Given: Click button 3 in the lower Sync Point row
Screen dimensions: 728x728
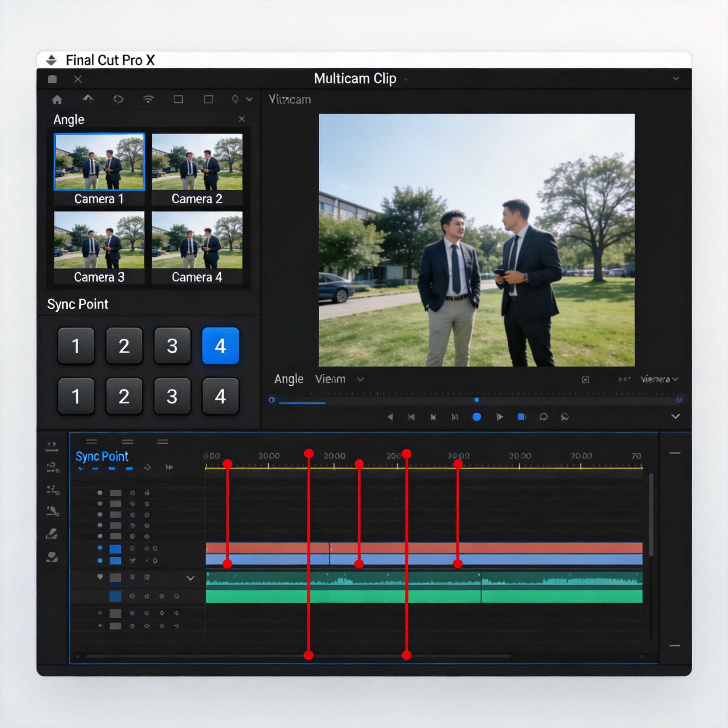Looking at the screenshot, I should click(172, 396).
